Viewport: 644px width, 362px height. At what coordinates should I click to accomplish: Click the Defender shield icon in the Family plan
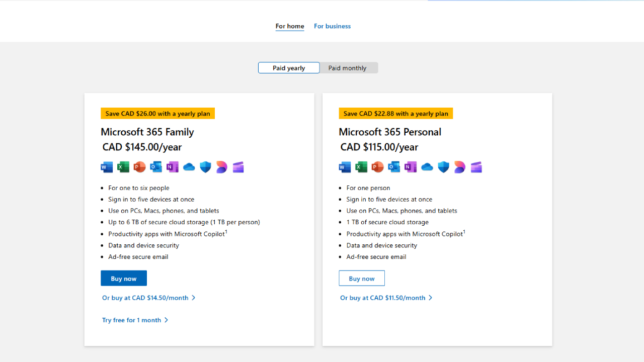point(205,167)
